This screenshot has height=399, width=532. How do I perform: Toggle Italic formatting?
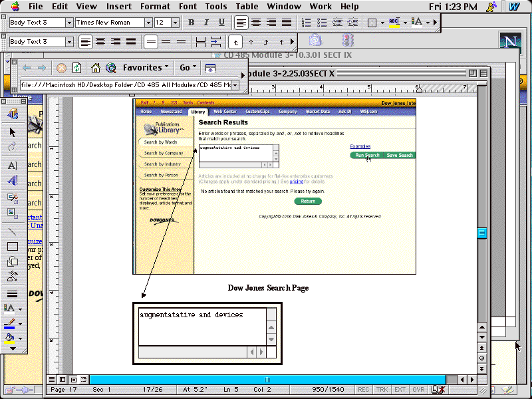point(206,23)
